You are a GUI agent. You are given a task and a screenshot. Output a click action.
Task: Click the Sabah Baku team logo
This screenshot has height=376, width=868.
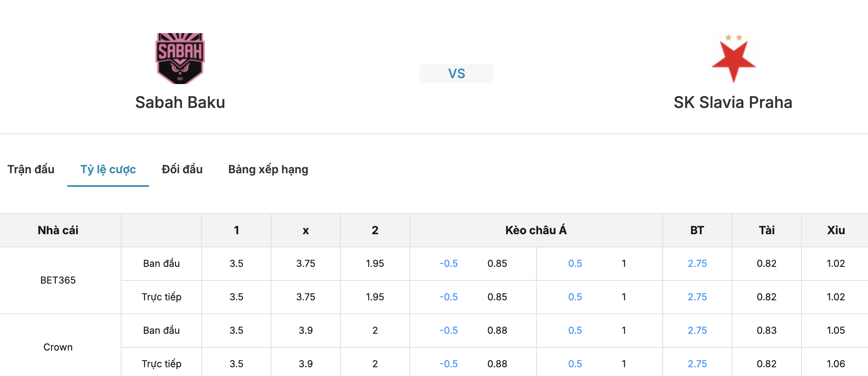pos(180,58)
